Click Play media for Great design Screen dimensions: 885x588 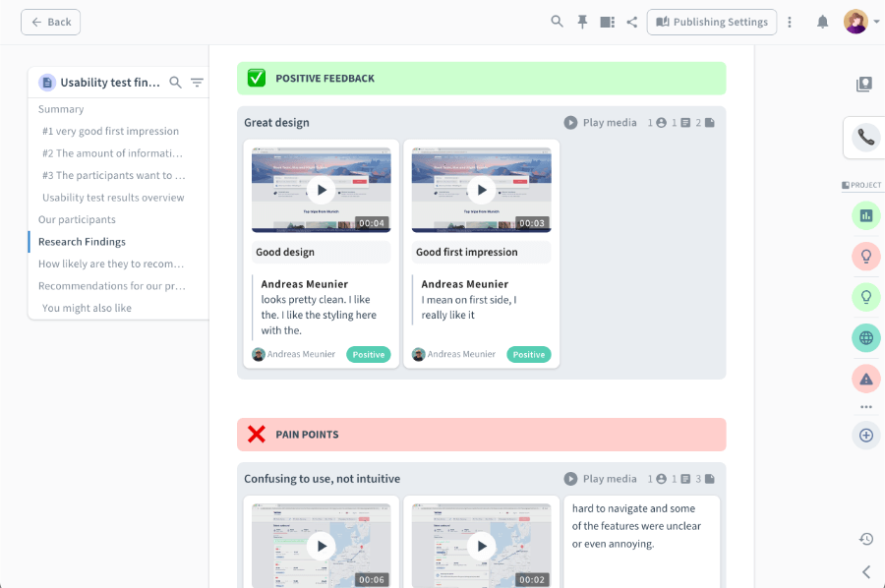601,123
